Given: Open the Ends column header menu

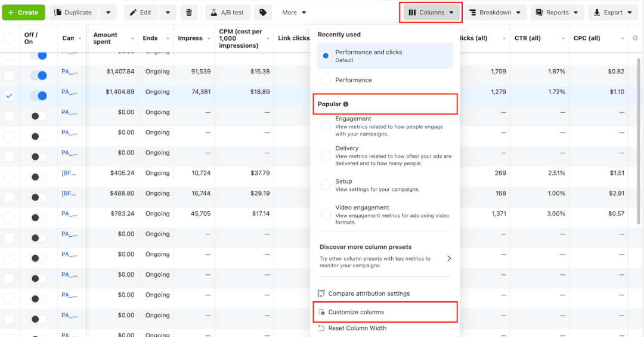Looking at the screenshot, I should (168, 39).
